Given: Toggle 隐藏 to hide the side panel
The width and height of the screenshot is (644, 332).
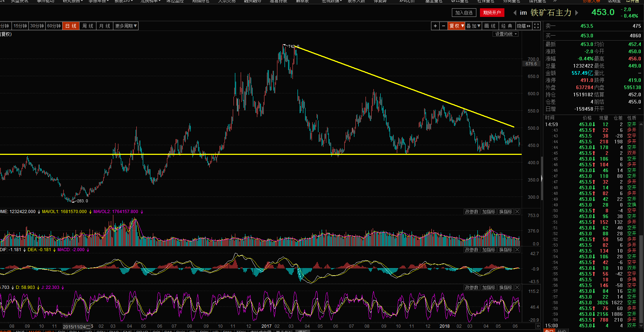Looking at the screenshot, I should tap(523, 26).
